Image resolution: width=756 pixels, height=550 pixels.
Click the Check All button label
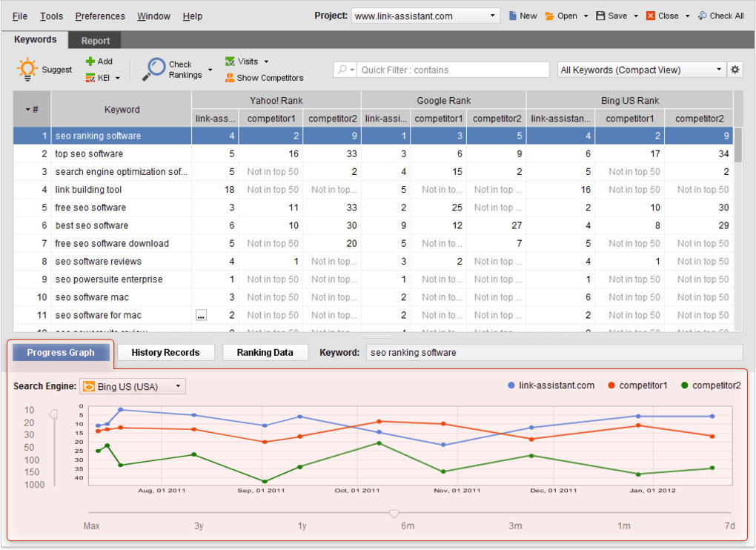coord(726,16)
